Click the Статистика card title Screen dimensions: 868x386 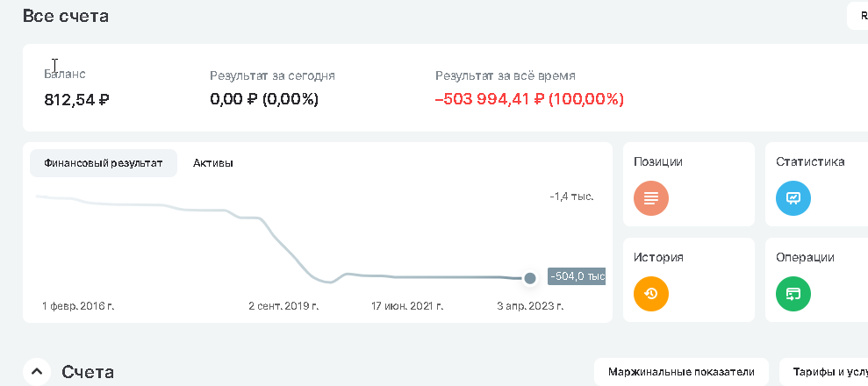[810, 161]
